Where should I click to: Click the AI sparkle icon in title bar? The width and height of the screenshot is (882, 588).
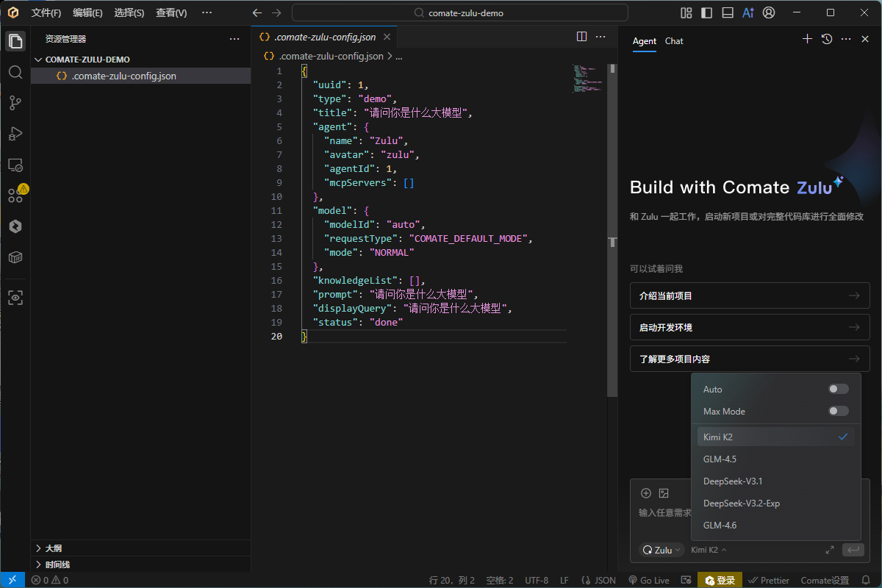point(748,12)
